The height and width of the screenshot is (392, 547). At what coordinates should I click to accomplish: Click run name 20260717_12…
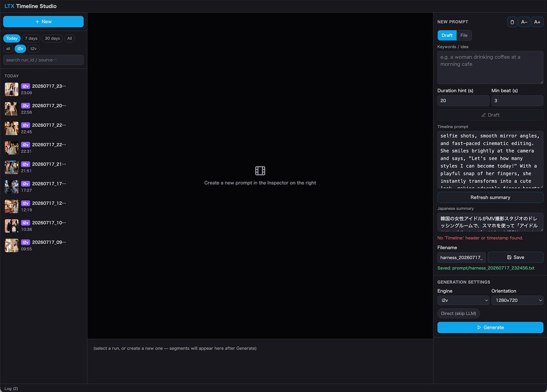pyautogui.click(x=49, y=203)
